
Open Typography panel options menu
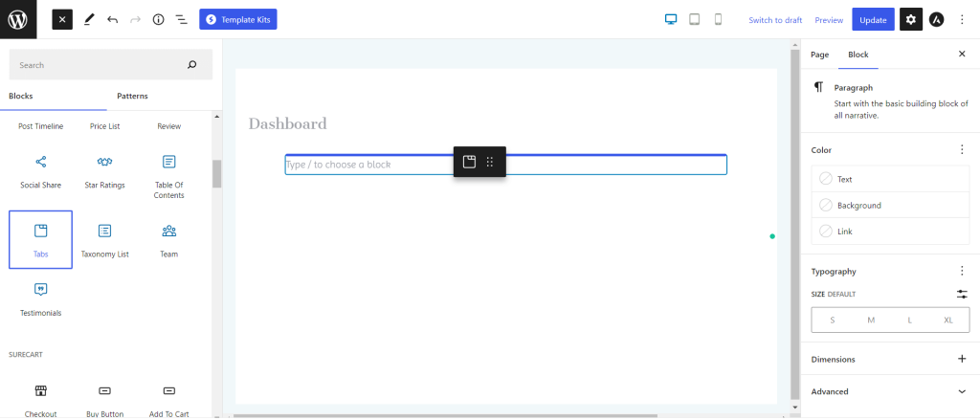tap(962, 272)
